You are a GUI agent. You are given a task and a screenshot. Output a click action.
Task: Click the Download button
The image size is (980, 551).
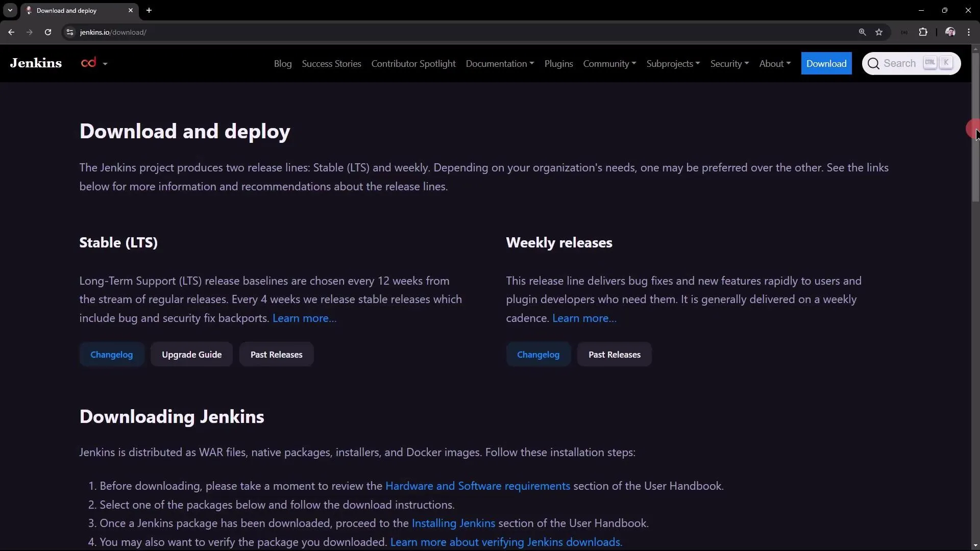[827, 63]
